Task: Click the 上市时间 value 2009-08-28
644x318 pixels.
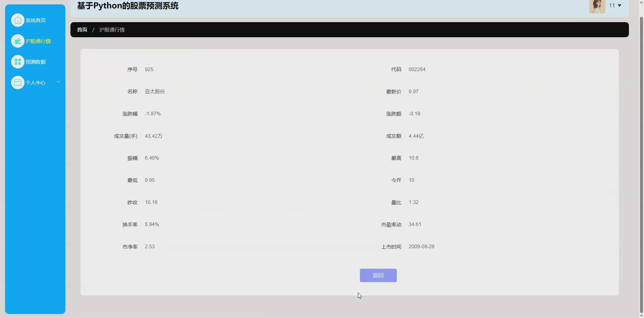Action: pyautogui.click(x=421, y=247)
